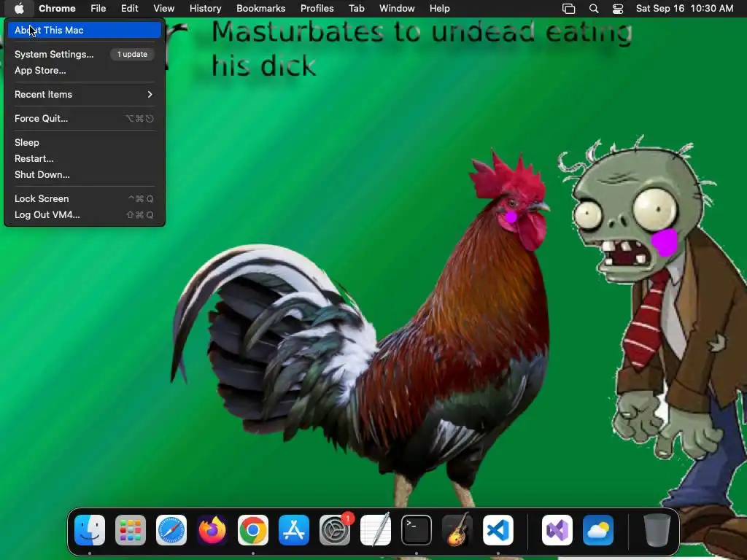Open Spotlight search magnifier icon
This screenshot has width=747, height=560.
(594, 9)
